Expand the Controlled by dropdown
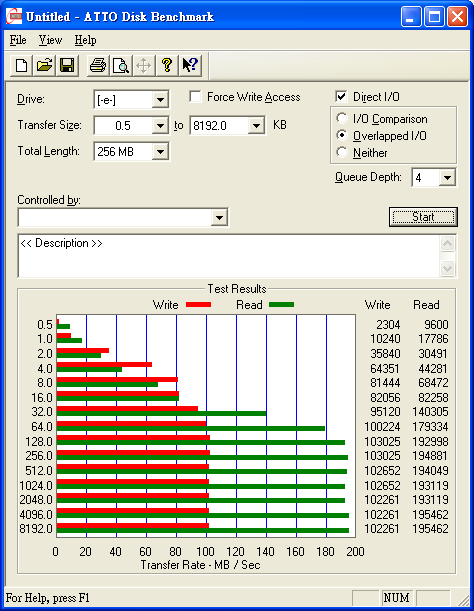 (x=219, y=217)
